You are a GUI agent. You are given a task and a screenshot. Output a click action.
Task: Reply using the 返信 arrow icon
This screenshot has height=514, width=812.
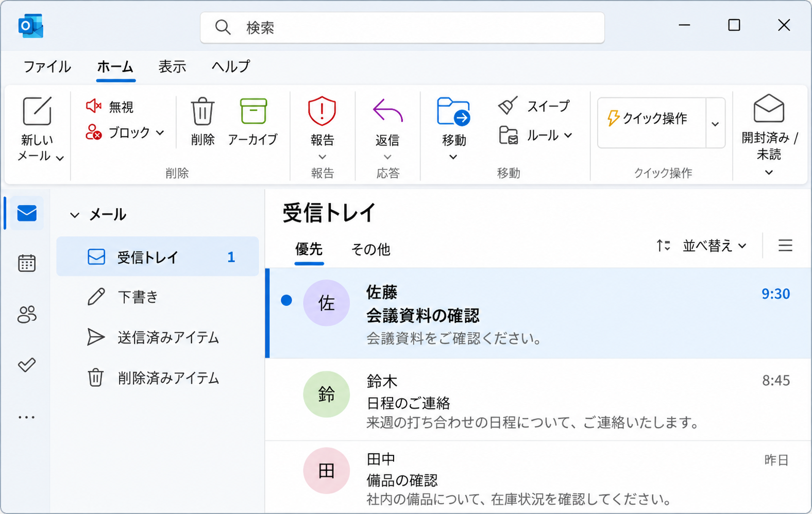pyautogui.click(x=387, y=111)
